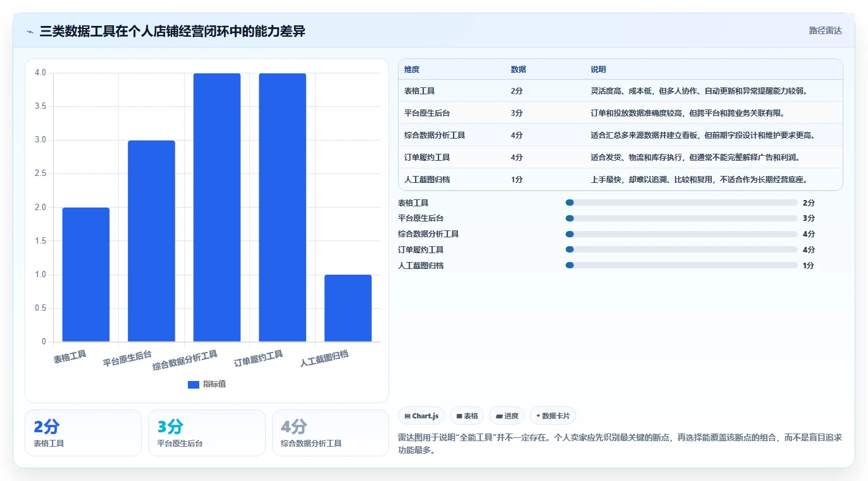Click the 表格工具 bar in the chart
The width and height of the screenshot is (868, 481).
[x=86, y=275]
